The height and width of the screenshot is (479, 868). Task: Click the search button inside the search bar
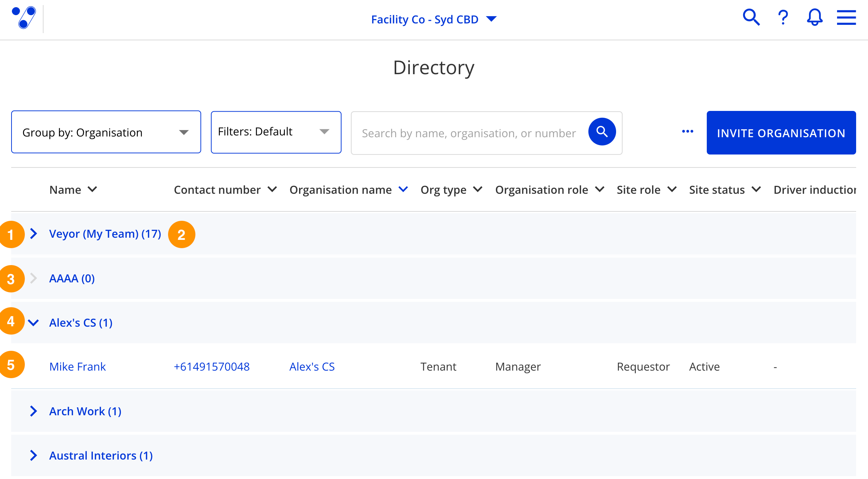click(602, 132)
